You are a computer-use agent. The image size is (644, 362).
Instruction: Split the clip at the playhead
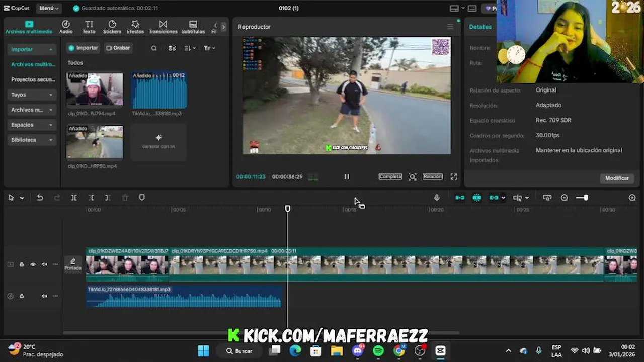pos(74,198)
